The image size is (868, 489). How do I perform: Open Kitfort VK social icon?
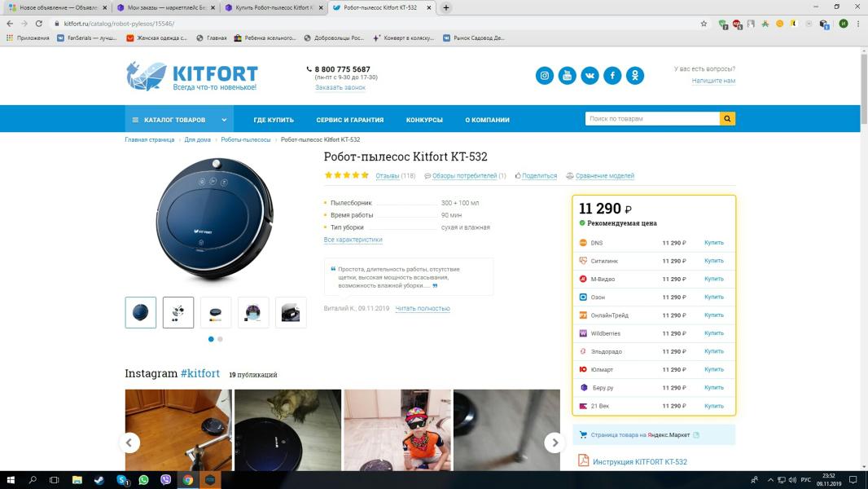(590, 75)
